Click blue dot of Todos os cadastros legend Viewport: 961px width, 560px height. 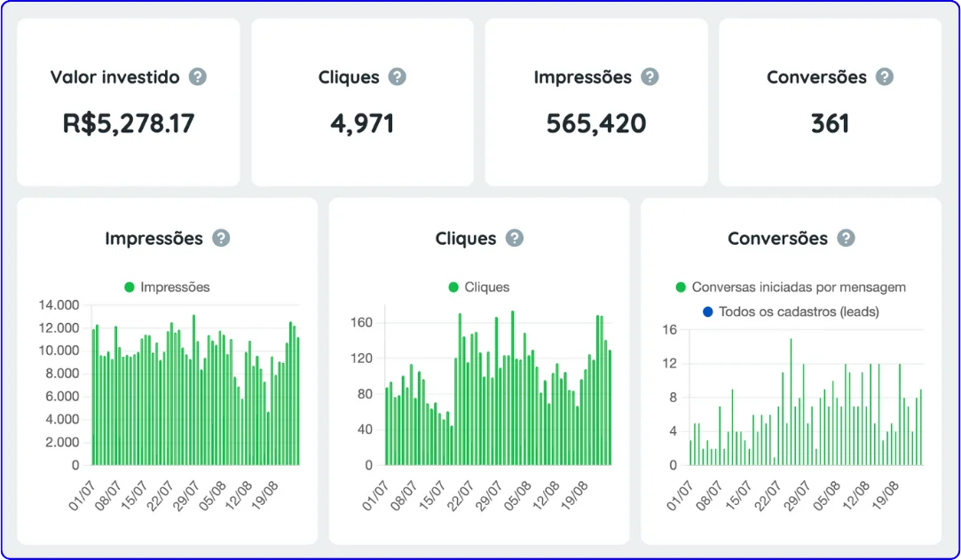(707, 312)
